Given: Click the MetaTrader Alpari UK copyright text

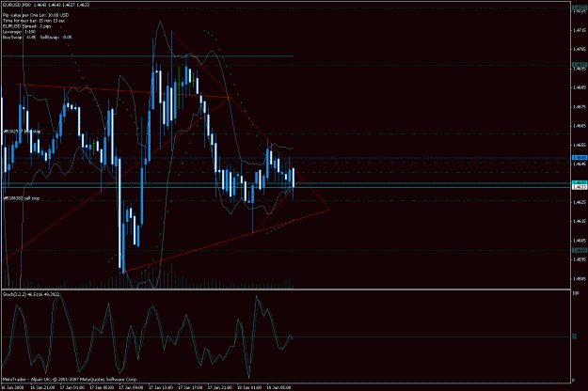Looking at the screenshot, I should pos(71,380).
